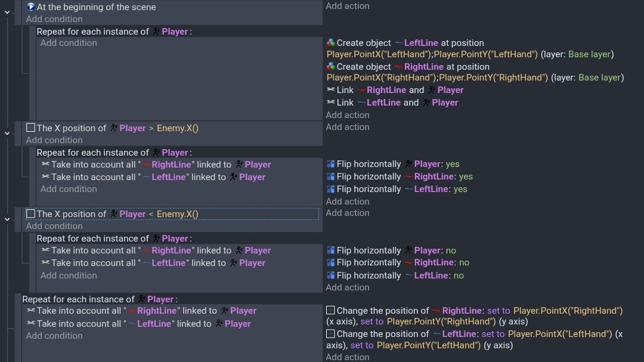Click the Create object RightLine action icon
644x362 pixels.
pyautogui.click(x=331, y=67)
